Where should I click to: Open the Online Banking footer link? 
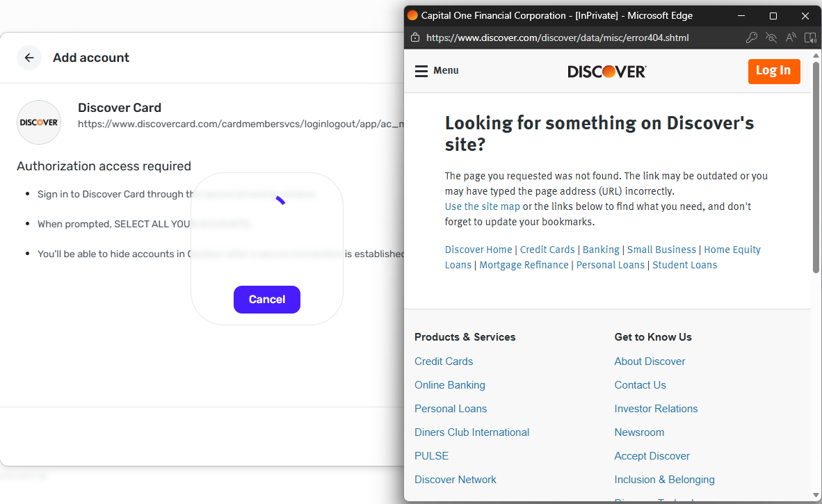point(450,385)
